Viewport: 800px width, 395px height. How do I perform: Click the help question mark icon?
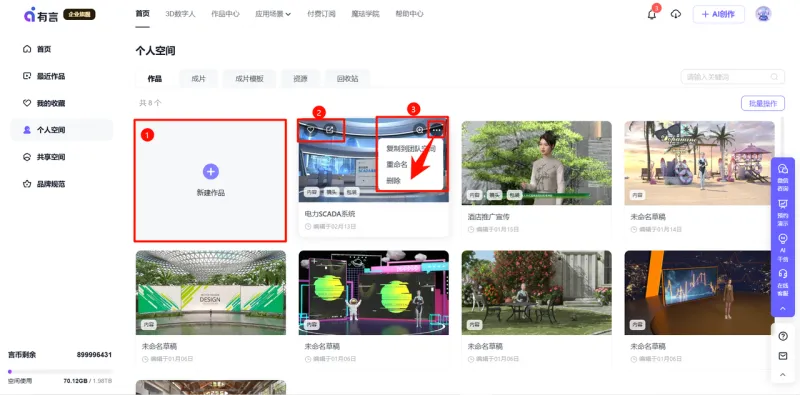[x=783, y=336]
